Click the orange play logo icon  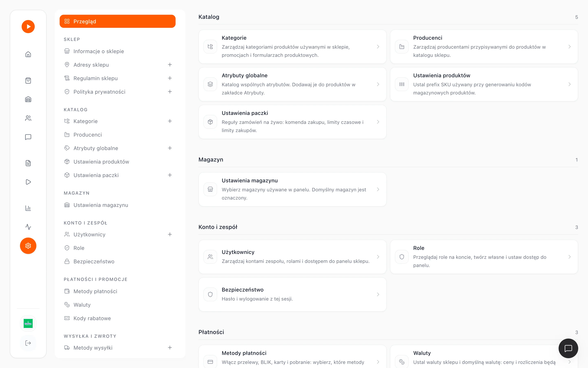28,27
